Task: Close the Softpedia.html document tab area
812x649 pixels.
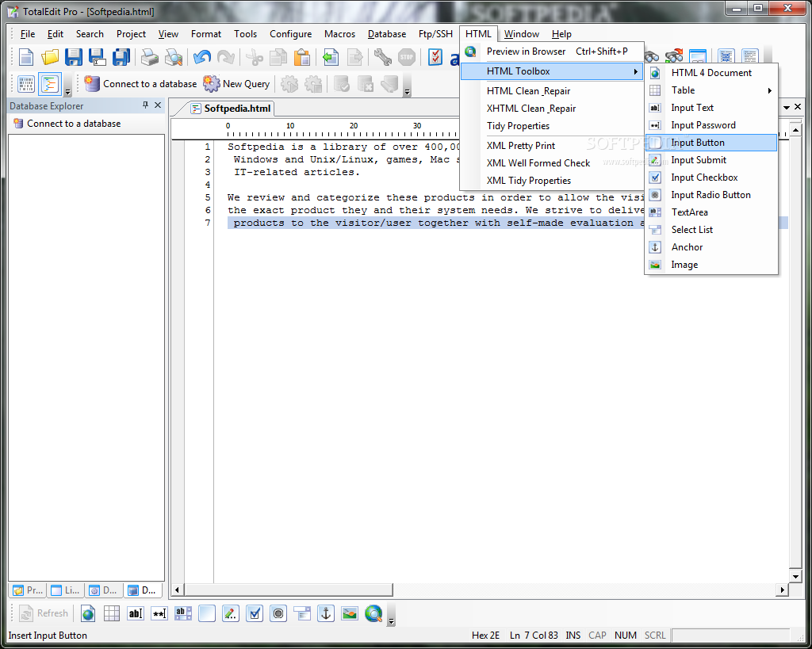Action: click(x=798, y=107)
